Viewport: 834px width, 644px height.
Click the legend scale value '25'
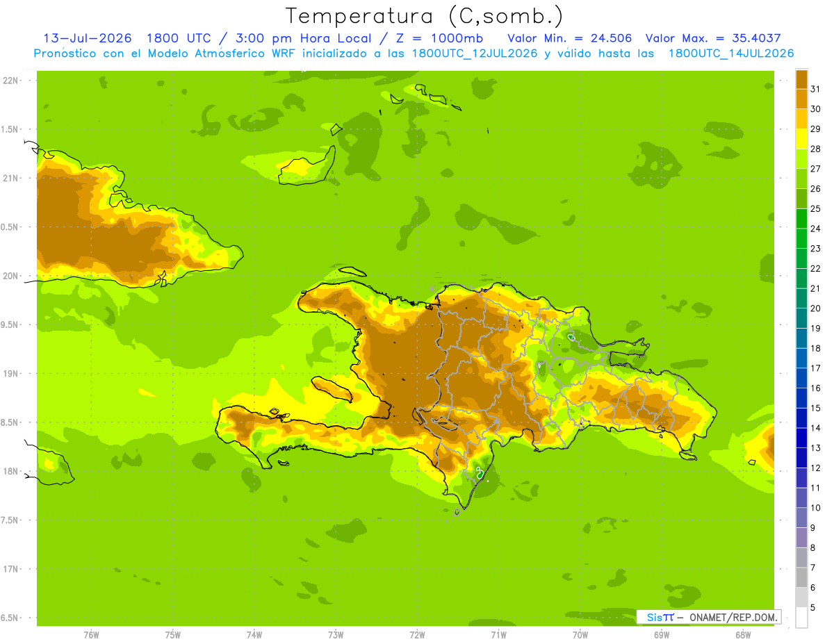[x=815, y=208]
